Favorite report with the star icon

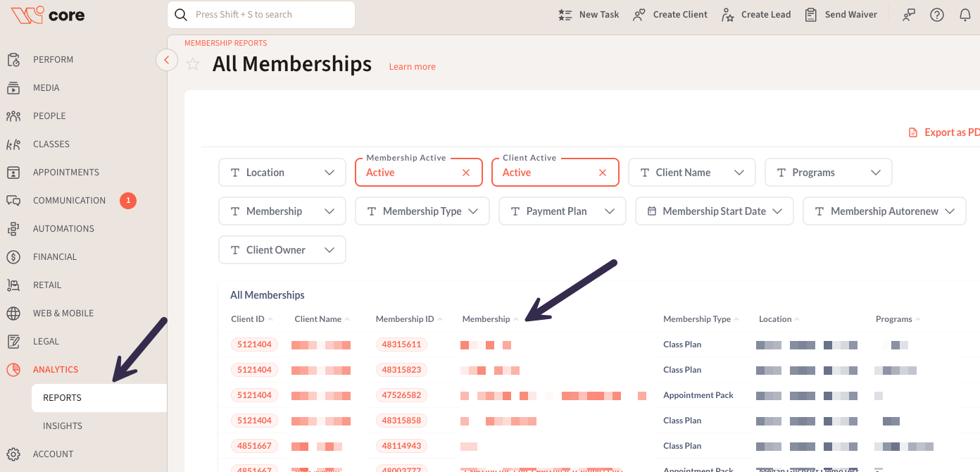pos(193,64)
